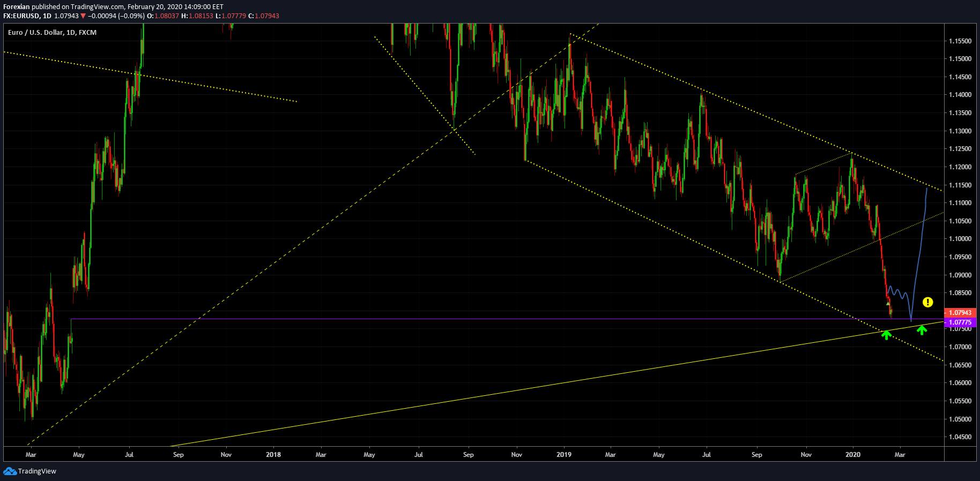Screen dimensions: 980x481
Task: Click the low value L:1.07779
Action: pos(231,16)
